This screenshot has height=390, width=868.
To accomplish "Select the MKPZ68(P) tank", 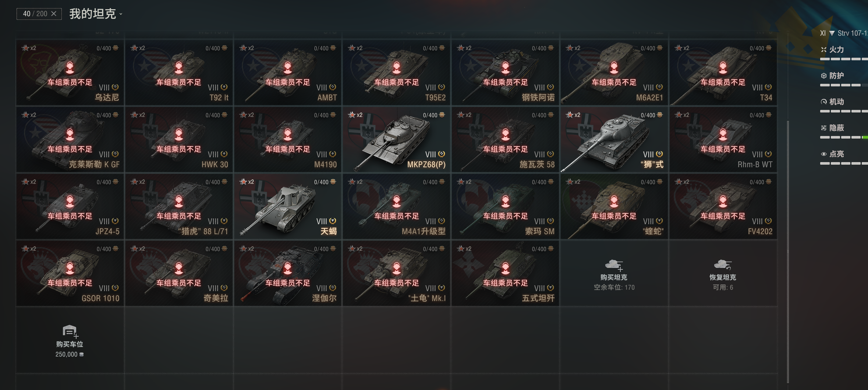I will pyautogui.click(x=396, y=140).
